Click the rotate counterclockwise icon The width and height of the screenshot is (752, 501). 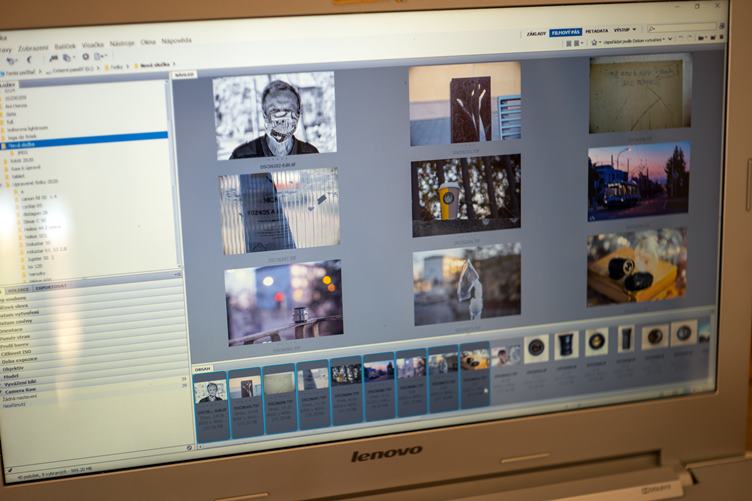pyautogui.click(x=681, y=38)
